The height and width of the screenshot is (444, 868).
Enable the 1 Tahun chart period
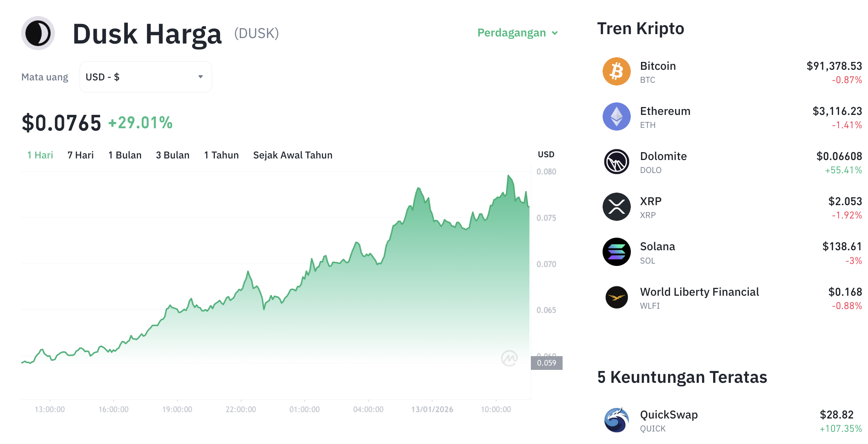click(x=221, y=155)
